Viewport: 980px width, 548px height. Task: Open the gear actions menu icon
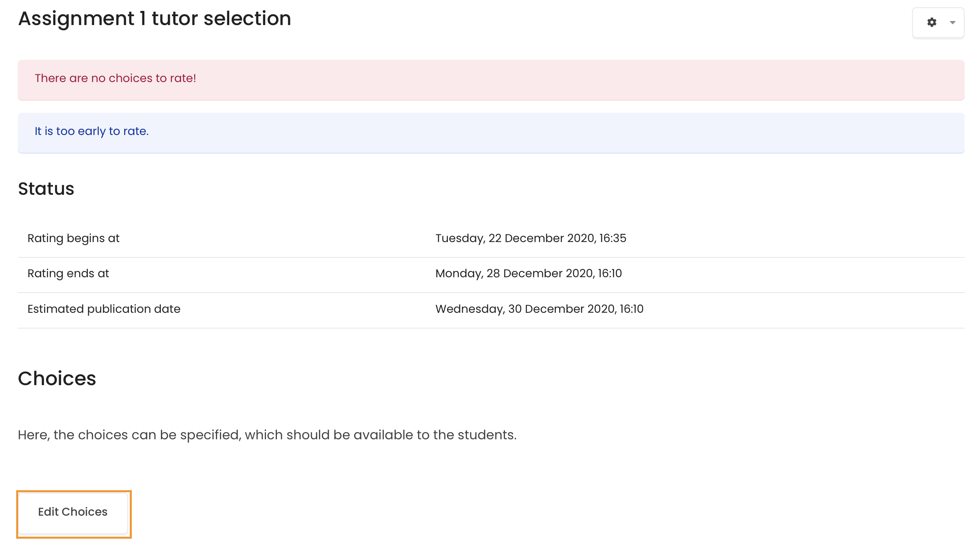[x=932, y=22]
